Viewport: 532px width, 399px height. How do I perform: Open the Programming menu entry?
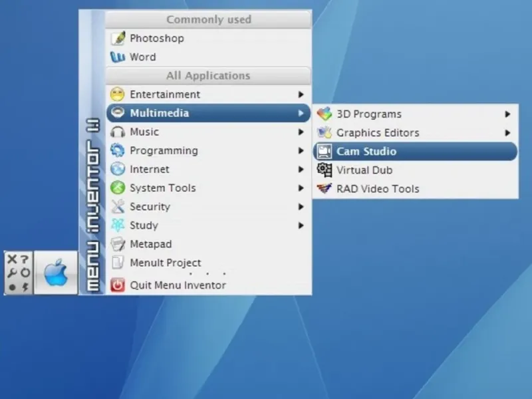tap(208, 150)
